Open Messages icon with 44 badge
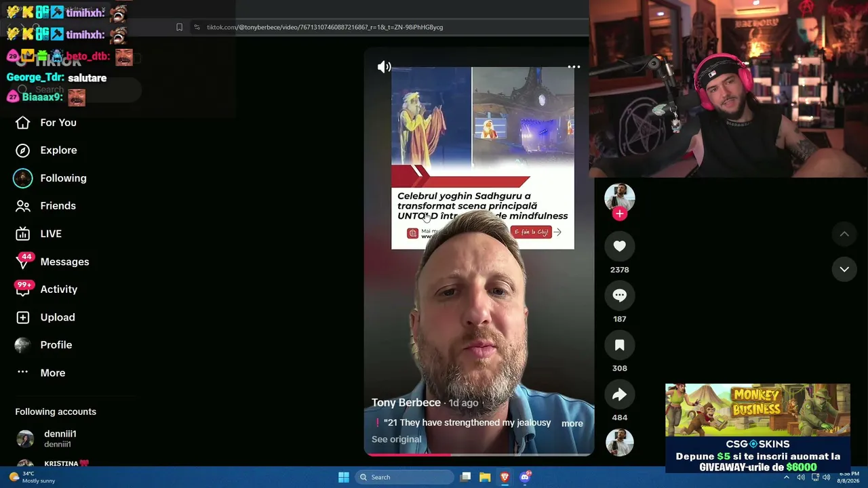This screenshot has height=488, width=868. coord(23,262)
